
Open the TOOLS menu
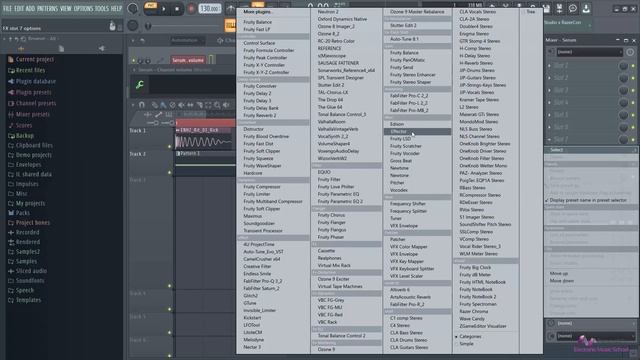(102, 8)
